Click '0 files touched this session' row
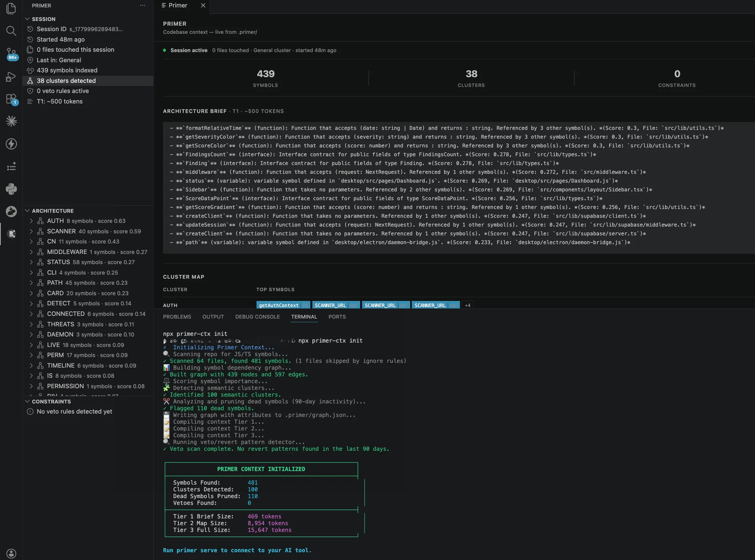755x560 pixels. (88, 50)
